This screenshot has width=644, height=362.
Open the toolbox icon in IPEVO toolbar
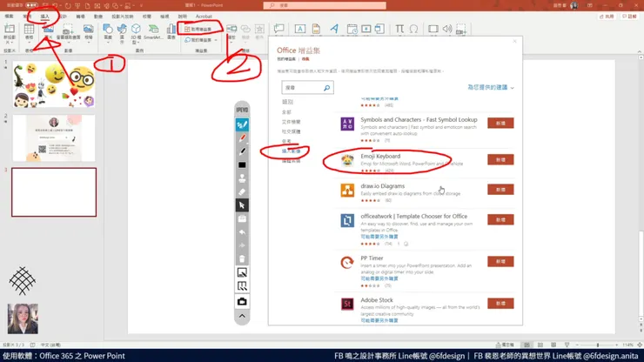[x=242, y=218]
